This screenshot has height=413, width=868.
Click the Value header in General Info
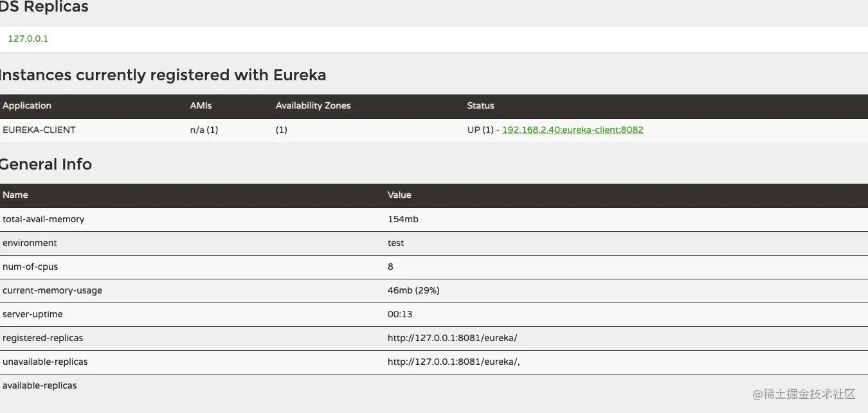point(399,195)
